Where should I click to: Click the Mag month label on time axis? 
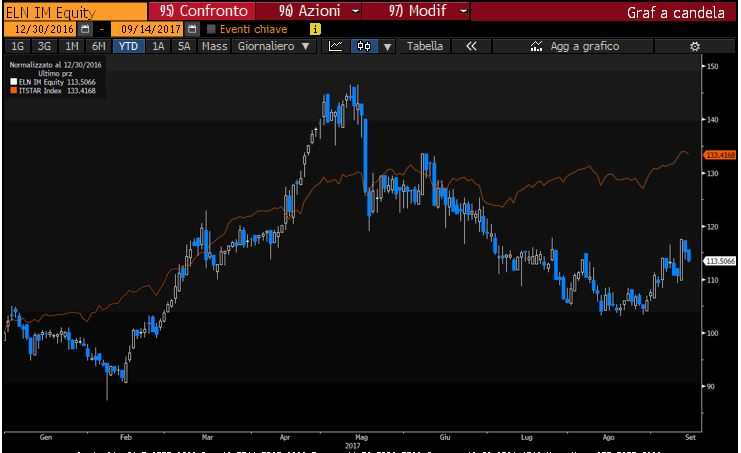pos(361,437)
